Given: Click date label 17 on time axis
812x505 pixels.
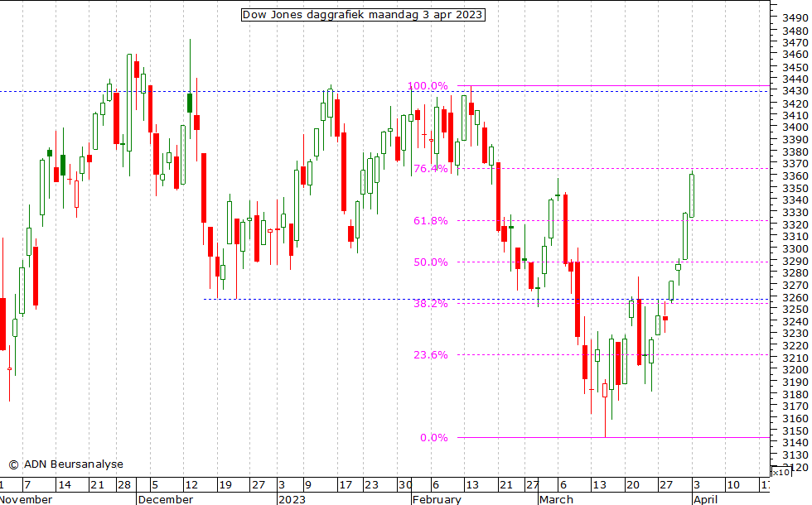Looking at the screenshot, I should (346, 485).
